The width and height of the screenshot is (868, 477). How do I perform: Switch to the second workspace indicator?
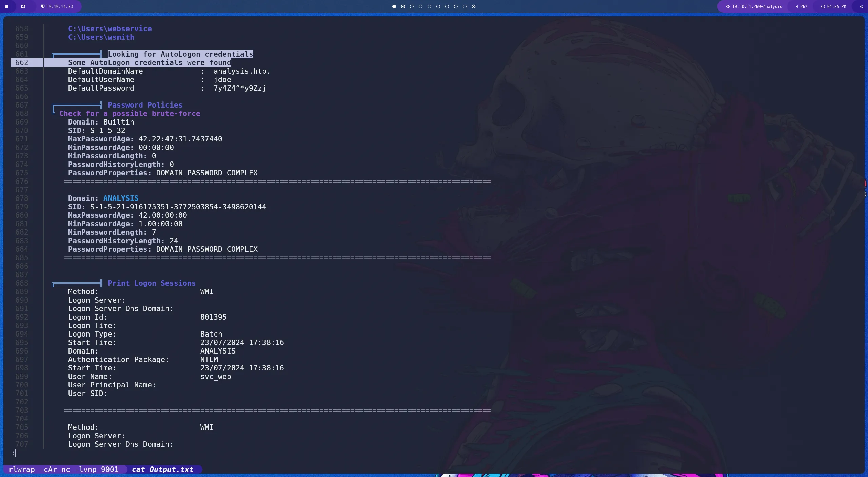pyautogui.click(x=403, y=6)
